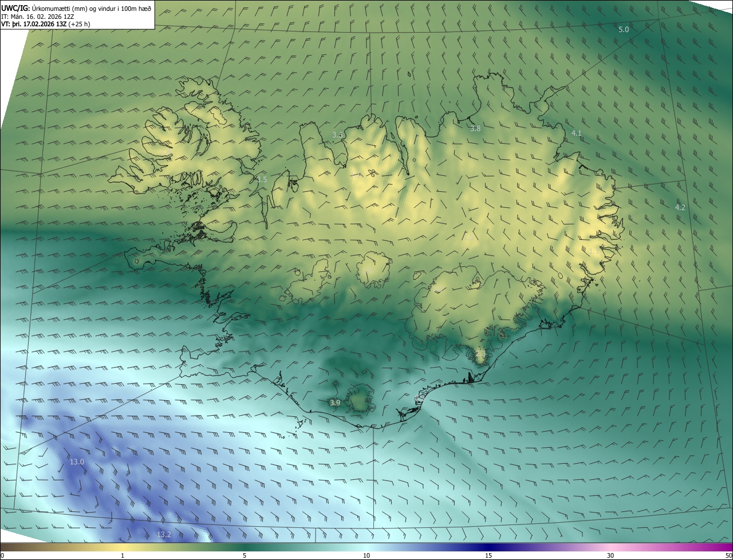The width and height of the screenshot is (733, 560).
Task: Click the 'VT: Þri. 17.02.2026 13Z (+25 h)' line
Action: [45, 24]
